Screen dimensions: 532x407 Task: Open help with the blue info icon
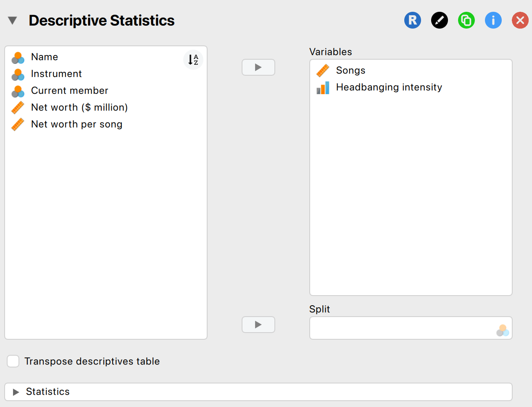click(x=493, y=20)
